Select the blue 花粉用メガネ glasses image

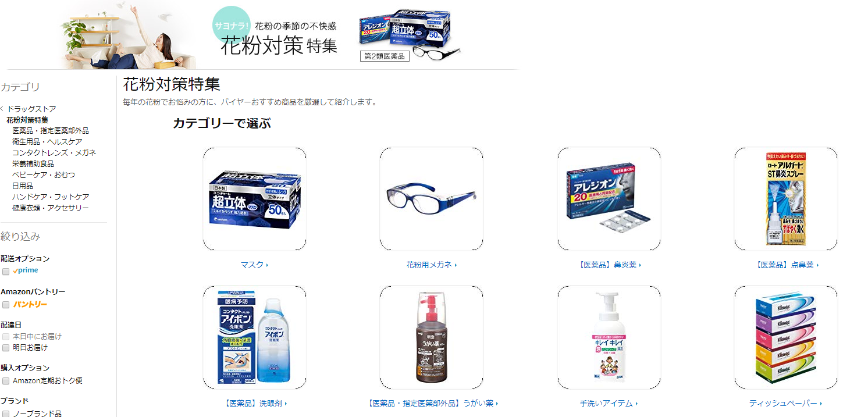coord(432,199)
